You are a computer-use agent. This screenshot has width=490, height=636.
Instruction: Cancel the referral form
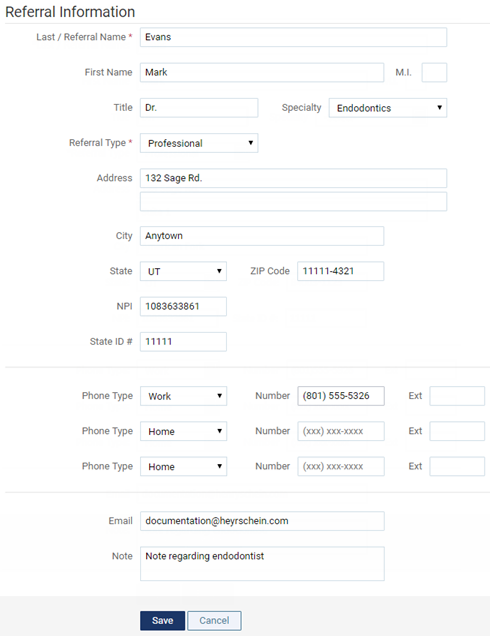[x=214, y=621]
